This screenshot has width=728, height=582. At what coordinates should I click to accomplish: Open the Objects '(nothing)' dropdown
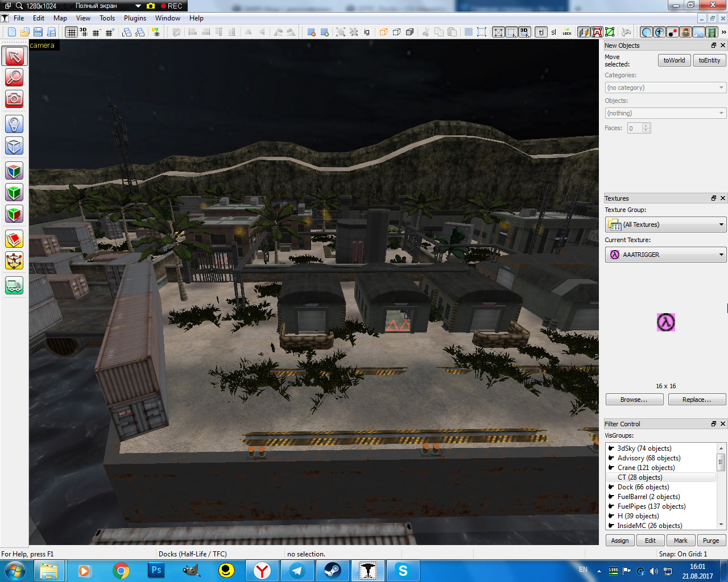point(665,113)
